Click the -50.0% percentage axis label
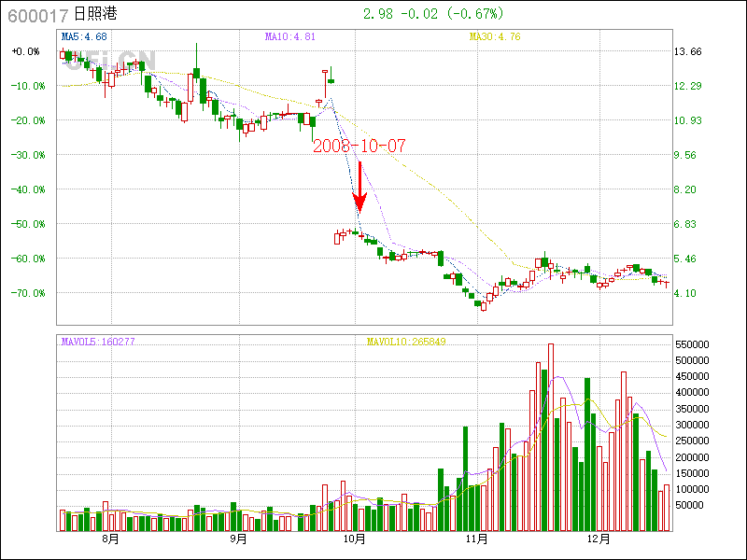This screenshot has height=560, width=747. pos(28,224)
